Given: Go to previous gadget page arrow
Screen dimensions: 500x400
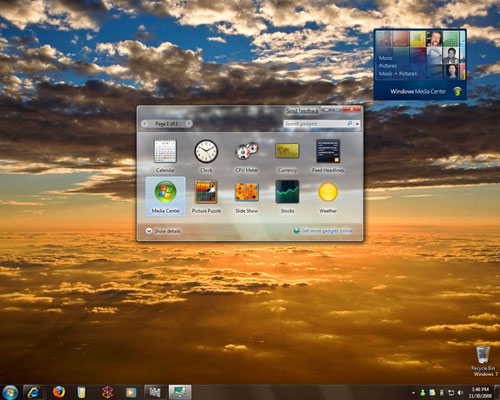Looking at the screenshot, I should [x=145, y=124].
